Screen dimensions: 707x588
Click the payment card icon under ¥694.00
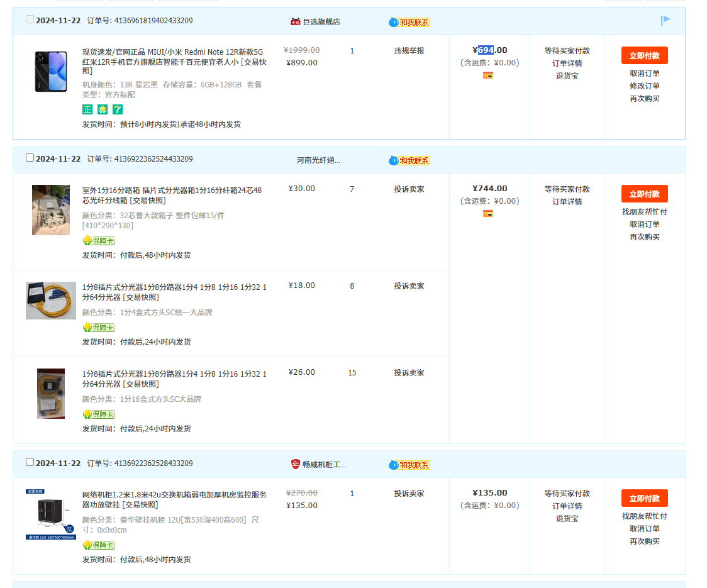[x=488, y=75]
